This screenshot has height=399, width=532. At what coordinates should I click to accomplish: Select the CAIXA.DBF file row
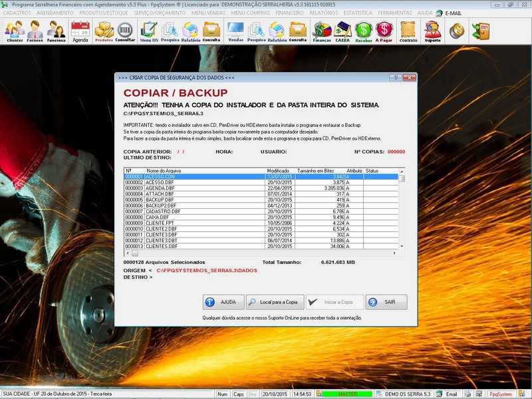(x=261, y=217)
